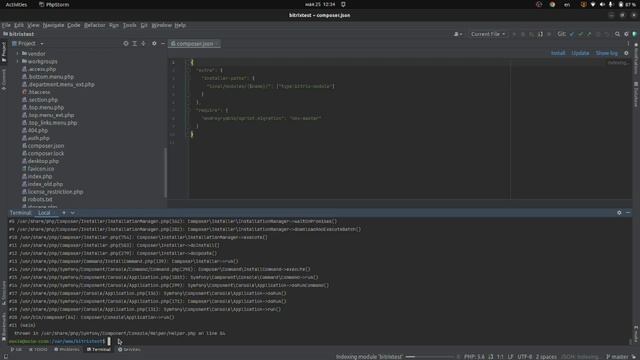This screenshot has height=360, width=640.
Task: Minimize the Terminal panel
Action: (x=628, y=213)
